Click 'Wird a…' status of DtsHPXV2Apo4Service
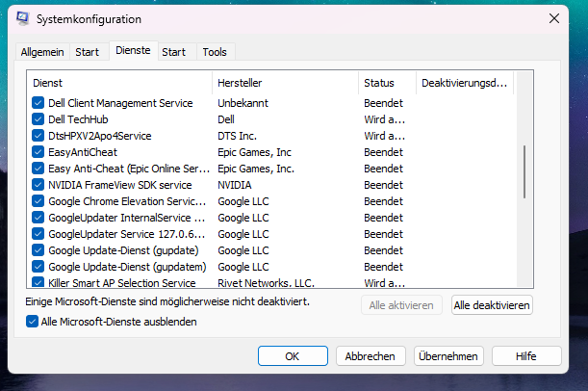This screenshot has height=391, width=588. 384,136
